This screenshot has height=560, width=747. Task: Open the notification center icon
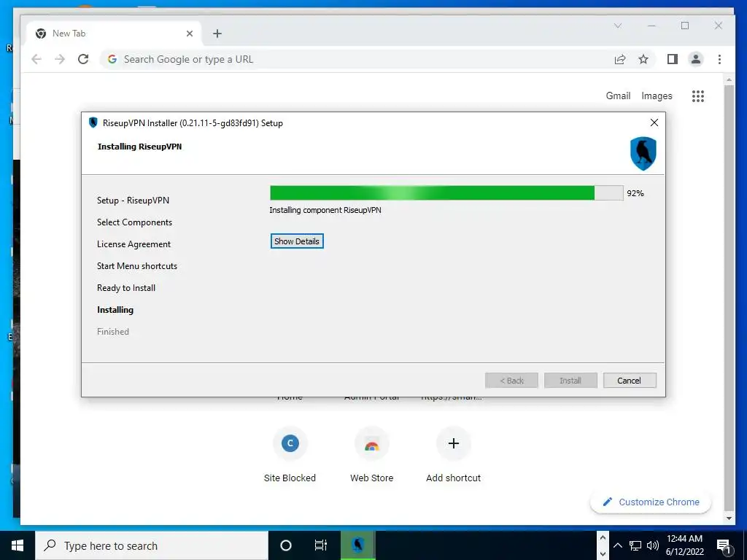coord(724,545)
